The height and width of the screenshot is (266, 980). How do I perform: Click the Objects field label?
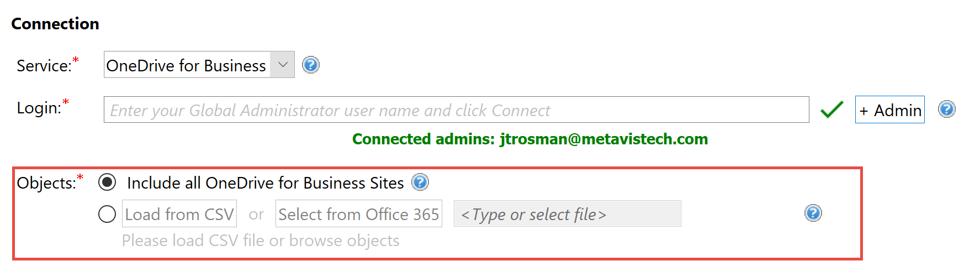click(x=46, y=183)
